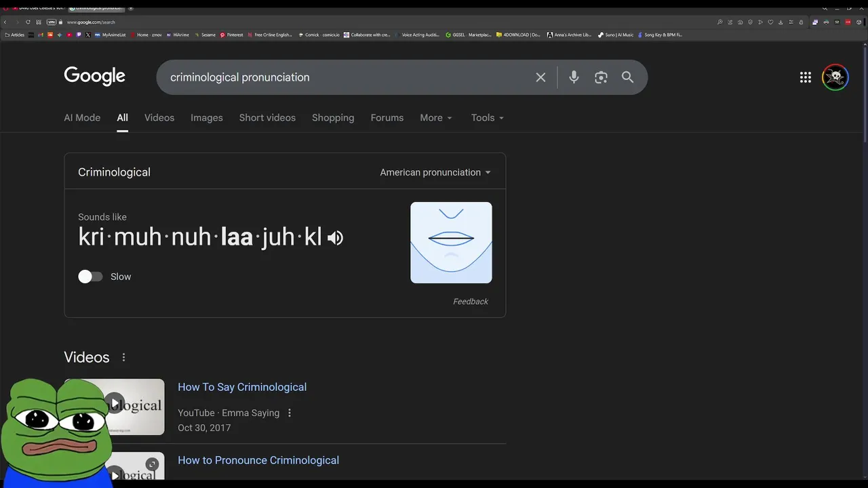This screenshot has height=488, width=868.
Task: Open the HiAnime bookmark
Action: (178, 35)
